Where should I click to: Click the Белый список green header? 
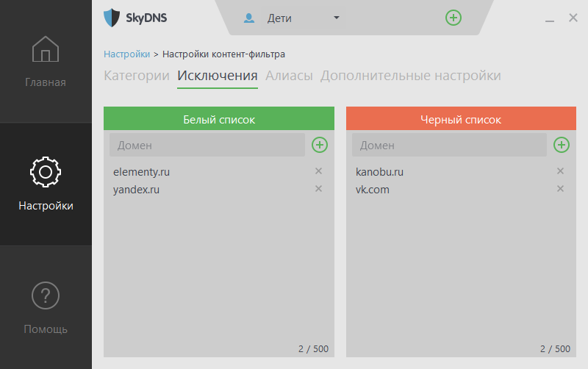(219, 118)
